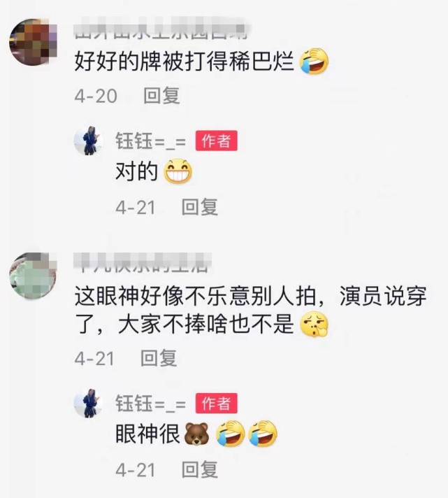Viewport: 448px width, 498px height.
Task: Tap the red 作者 badge on the 眼神很 reply
Action: pyautogui.click(x=217, y=404)
